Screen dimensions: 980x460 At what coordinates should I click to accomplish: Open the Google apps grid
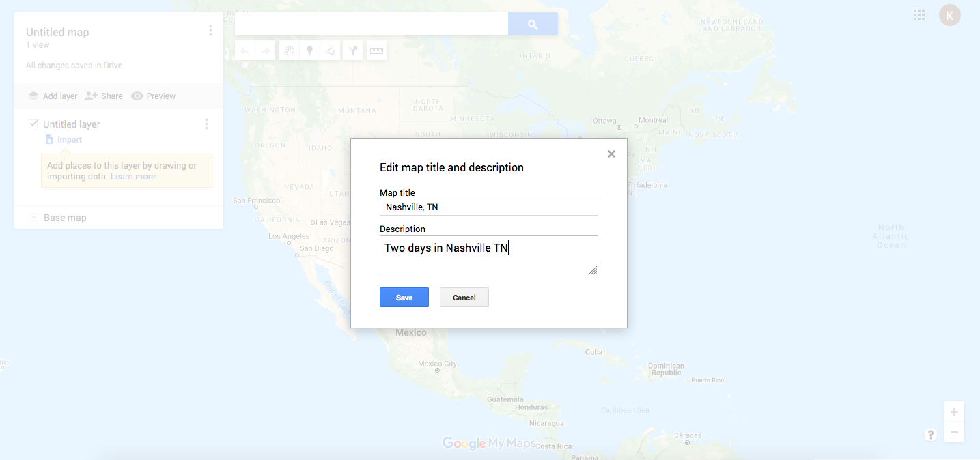(x=919, y=14)
